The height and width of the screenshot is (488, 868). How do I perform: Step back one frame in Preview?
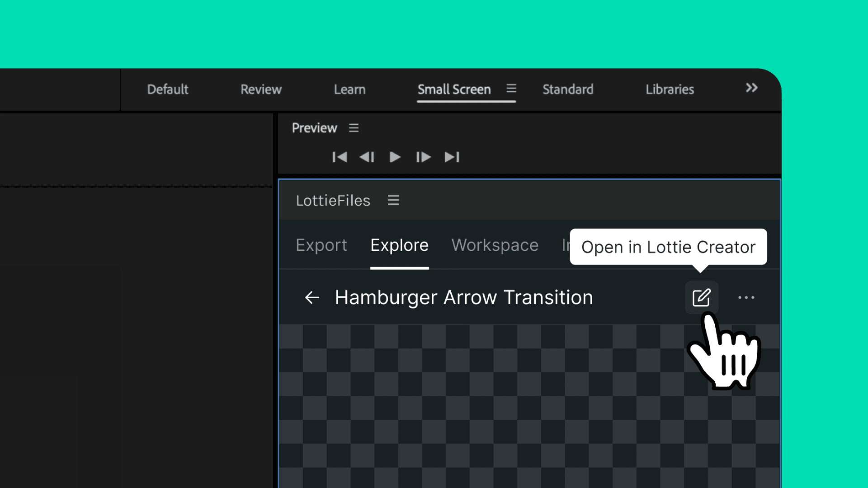coord(367,157)
